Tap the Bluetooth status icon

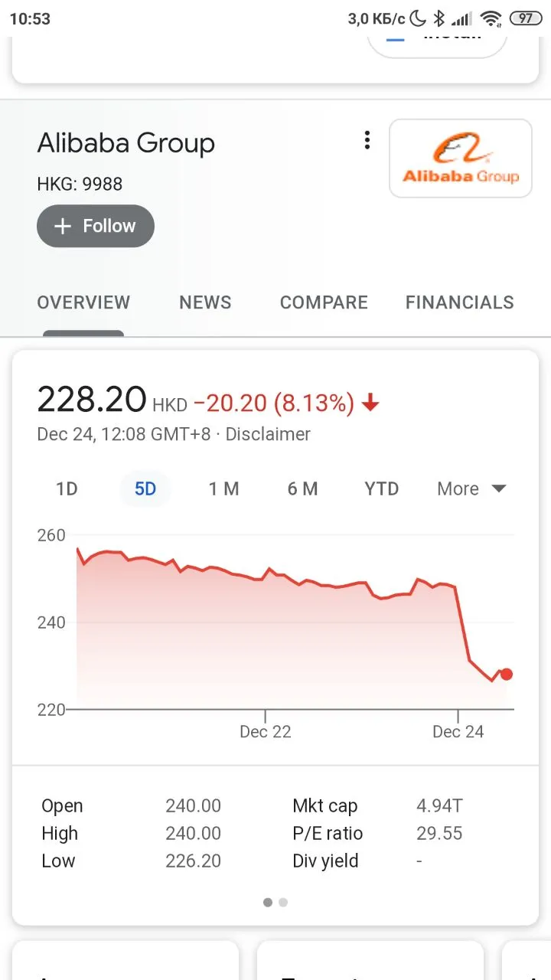[x=439, y=18]
